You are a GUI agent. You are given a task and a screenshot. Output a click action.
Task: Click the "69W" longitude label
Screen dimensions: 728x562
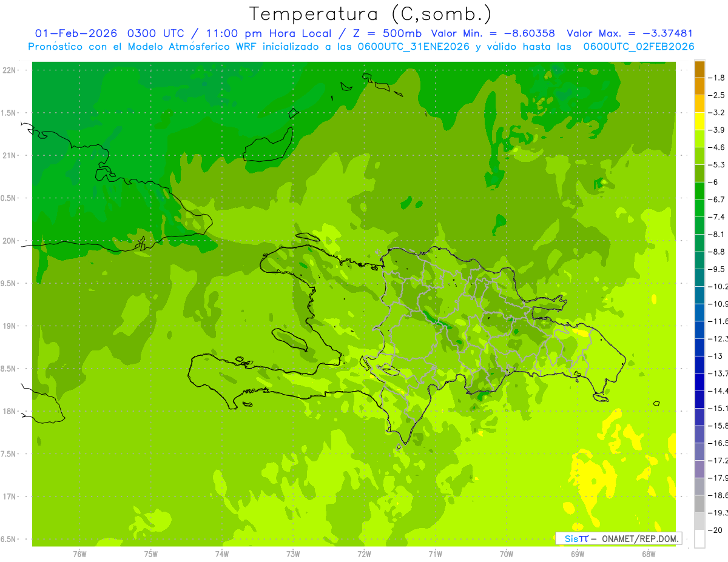(578, 554)
